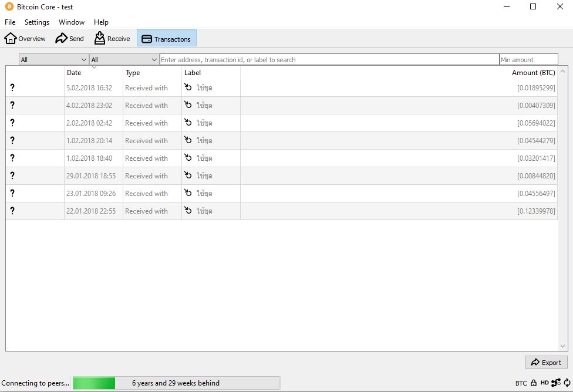Click status question mark for 1.02.2018 18:40
The width and height of the screenshot is (573, 392).
point(12,158)
